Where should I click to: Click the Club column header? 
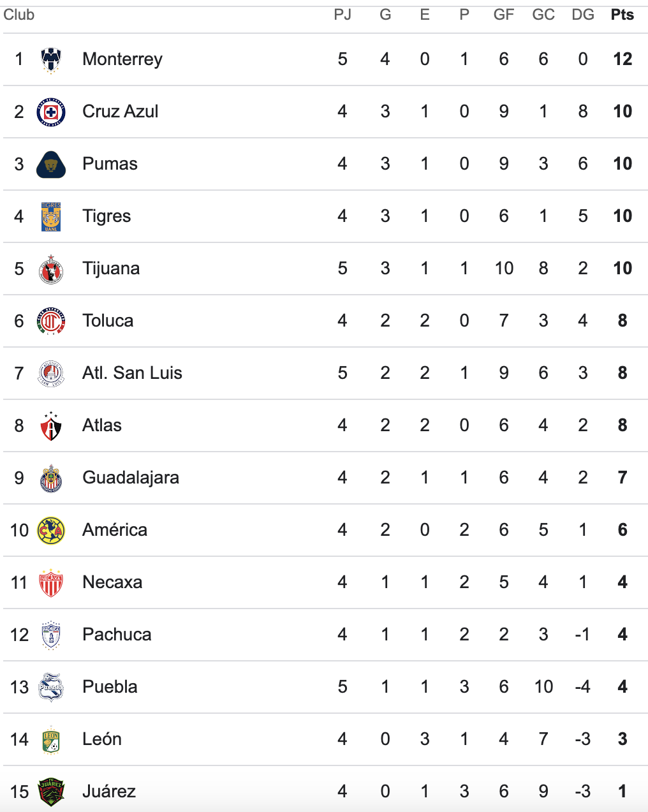coord(19,15)
